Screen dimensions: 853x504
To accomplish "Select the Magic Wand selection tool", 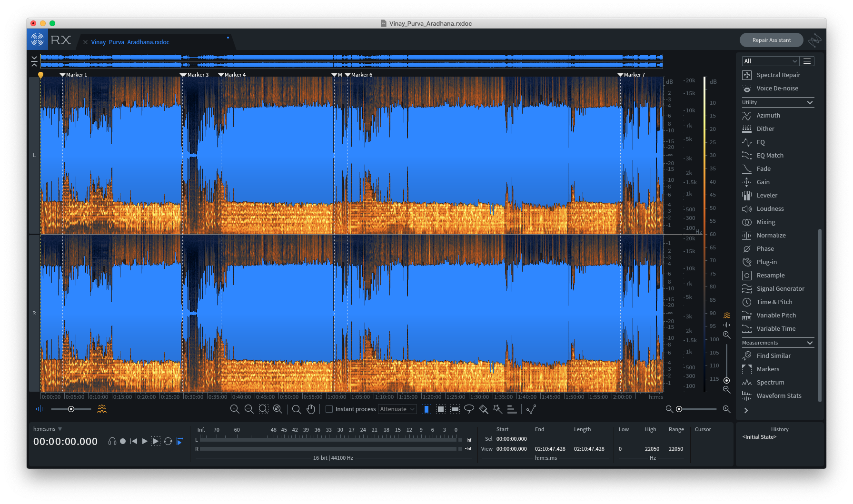I will [497, 409].
